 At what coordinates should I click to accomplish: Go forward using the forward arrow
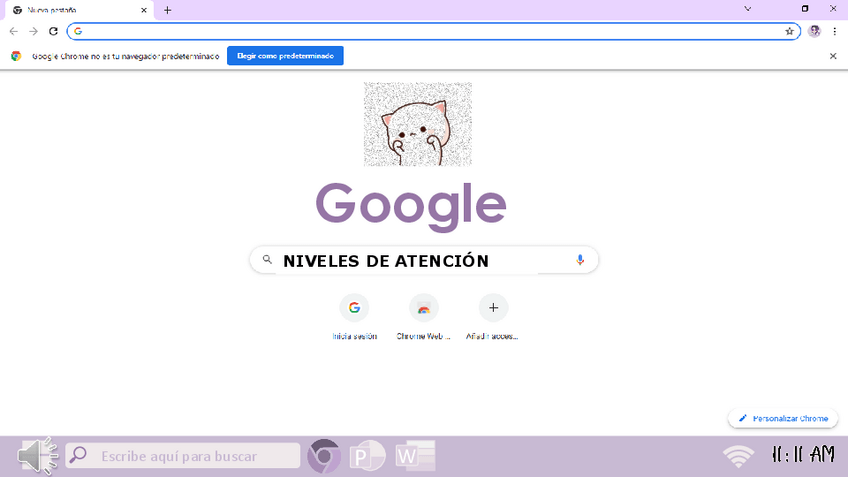coord(34,31)
